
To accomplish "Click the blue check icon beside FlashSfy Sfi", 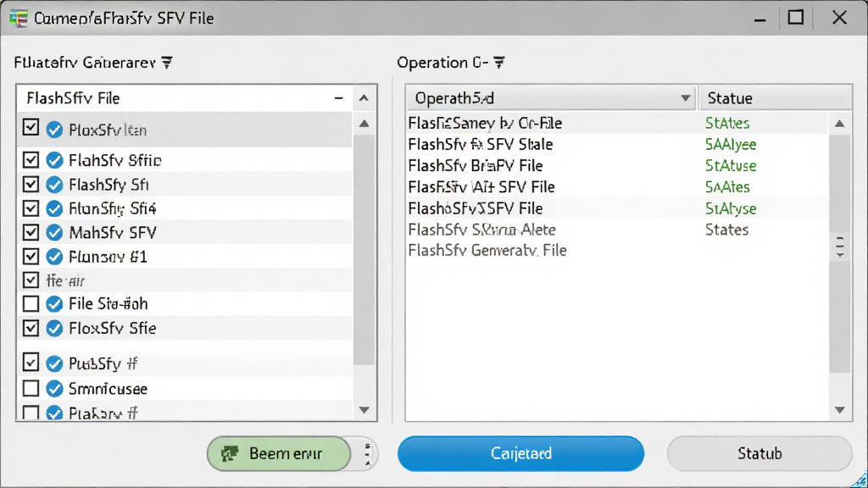I will 54,184.
